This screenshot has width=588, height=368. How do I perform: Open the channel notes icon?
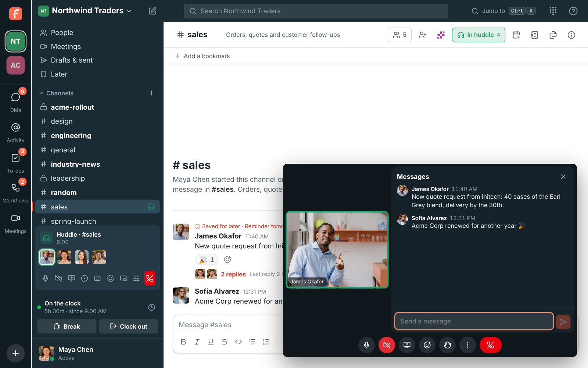pos(534,35)
